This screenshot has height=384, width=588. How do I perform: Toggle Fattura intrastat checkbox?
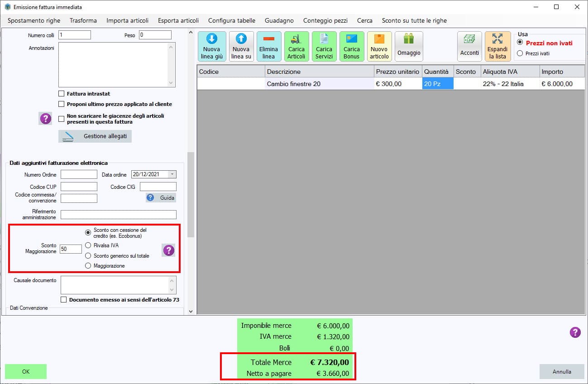62,94
